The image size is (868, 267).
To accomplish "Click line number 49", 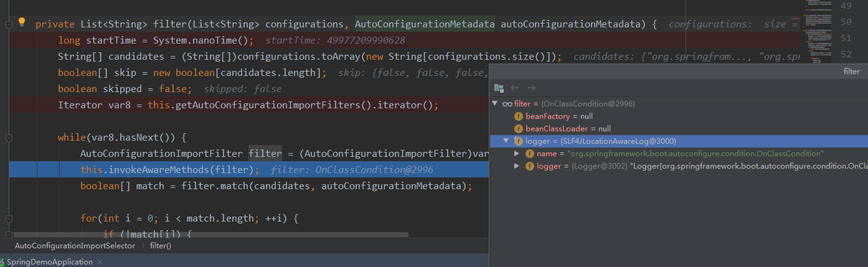I will 846,6.
